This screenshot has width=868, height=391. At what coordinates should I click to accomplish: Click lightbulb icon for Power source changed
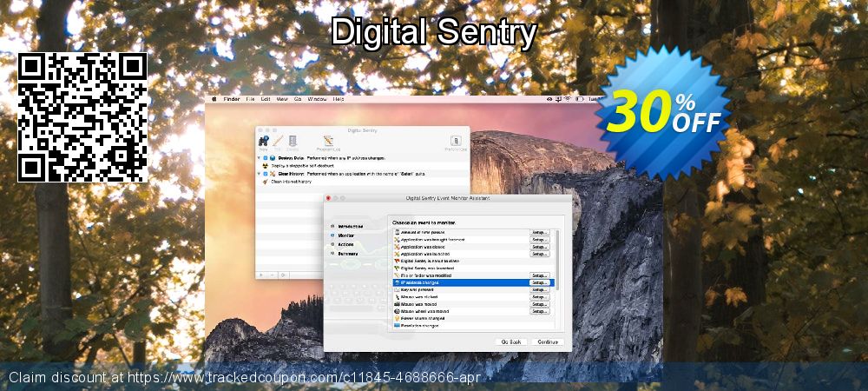coord(397,319)
